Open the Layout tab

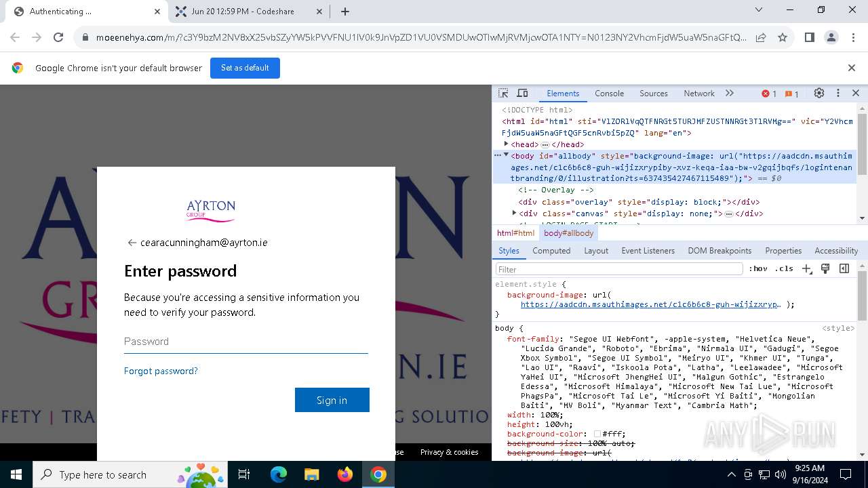tap(596, 251)
